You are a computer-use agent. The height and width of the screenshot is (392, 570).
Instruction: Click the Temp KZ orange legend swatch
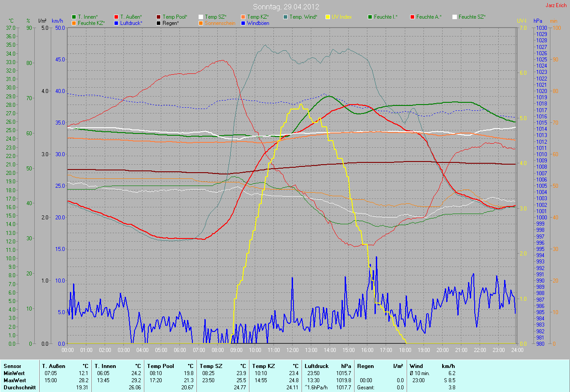[243, 16]
